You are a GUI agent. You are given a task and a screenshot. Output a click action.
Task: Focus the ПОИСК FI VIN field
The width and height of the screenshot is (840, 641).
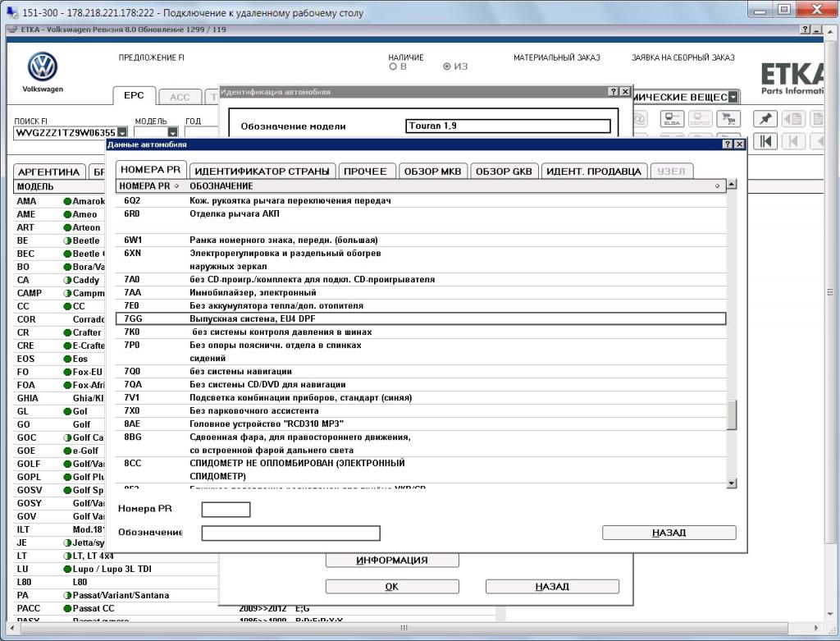coord(66,132)
